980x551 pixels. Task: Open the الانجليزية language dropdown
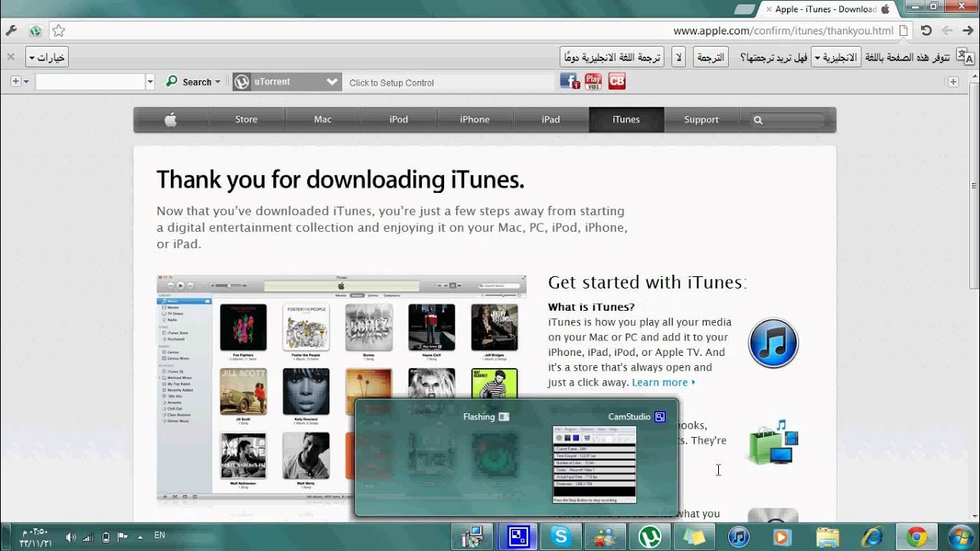(836, 57)
